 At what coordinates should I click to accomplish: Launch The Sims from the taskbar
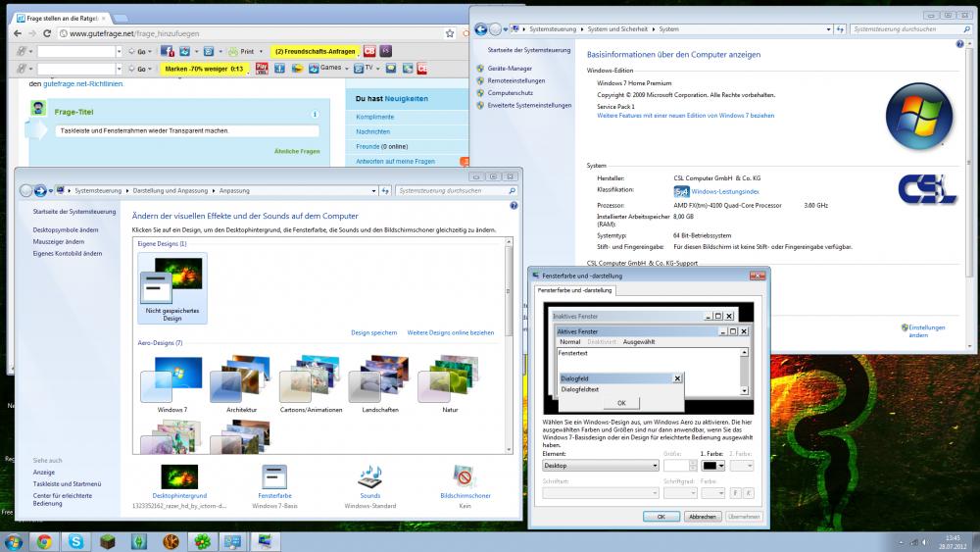[139, 541]
